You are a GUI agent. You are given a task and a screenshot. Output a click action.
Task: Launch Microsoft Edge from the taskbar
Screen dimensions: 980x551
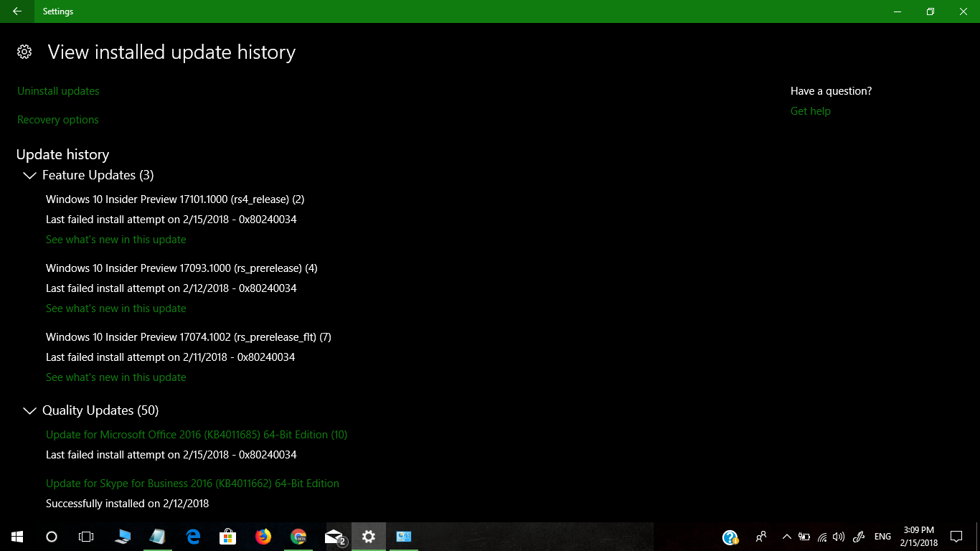[193, 537]
